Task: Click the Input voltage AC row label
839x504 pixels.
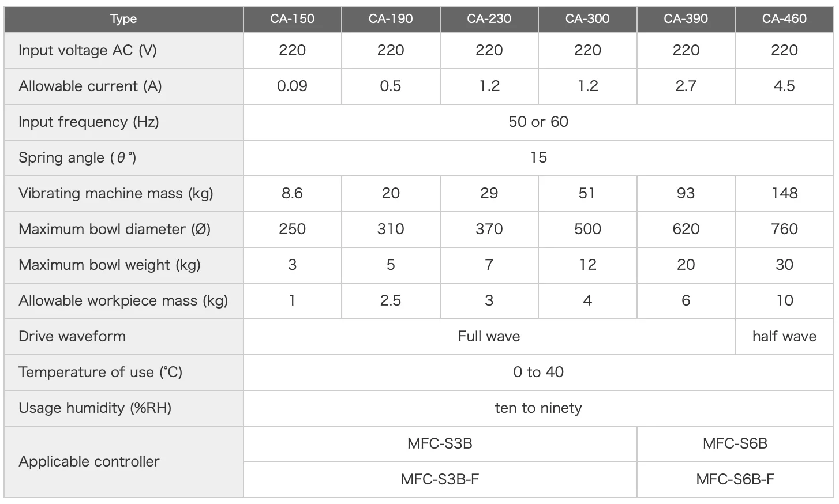Action: pyautogui.click(x=87, y=51)
